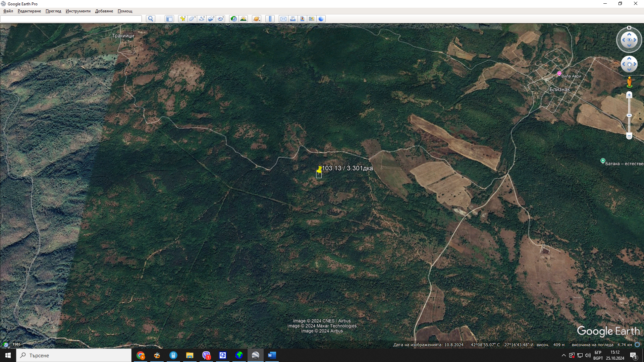Click the Windows taskbar search box
The image size is (644, 362).
click(74, 355)
